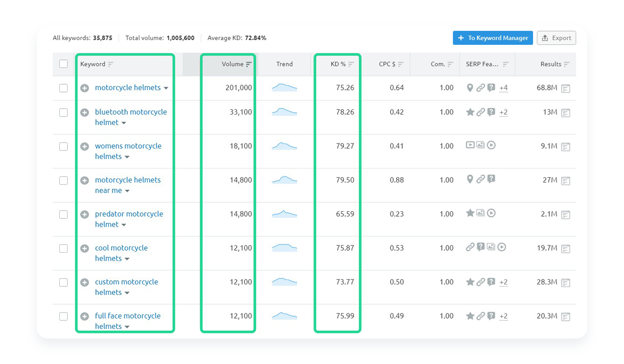Viewport: 624px width, 364px height.
Task: Sort table by Keyword column header
Action: pos(97,64)
